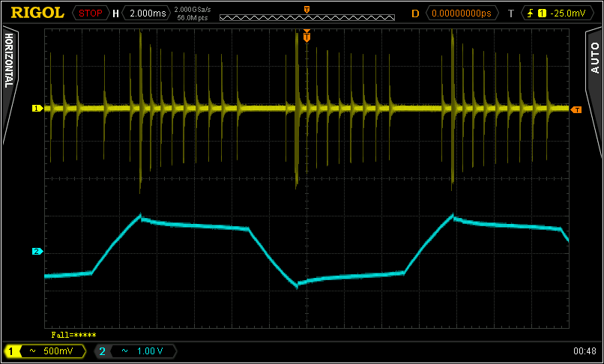
Task: Click the 56.0M pts memory depth readout
Action: [193, 17]
